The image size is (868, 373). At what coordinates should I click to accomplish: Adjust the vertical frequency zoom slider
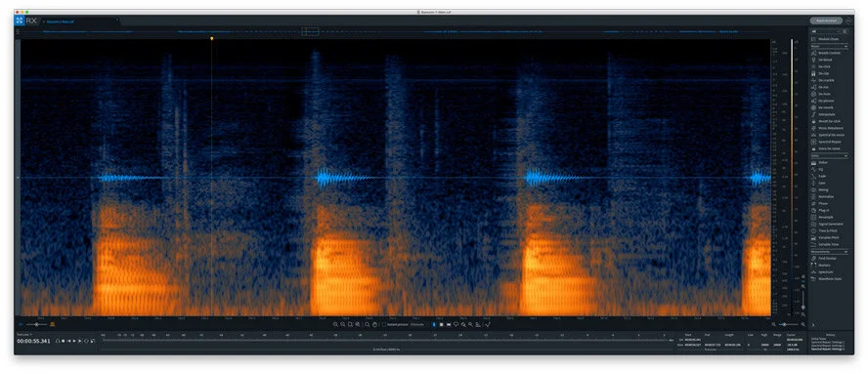point(803,299)
